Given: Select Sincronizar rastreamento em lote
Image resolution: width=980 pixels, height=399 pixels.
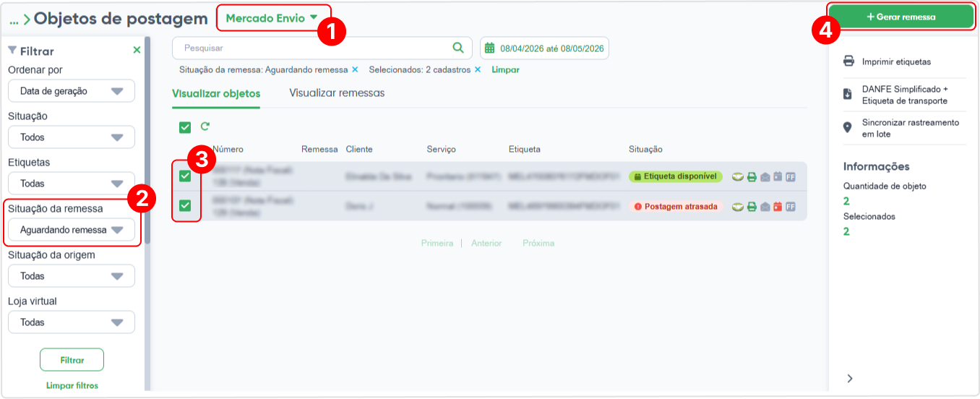Looking at the screenshot, I should pos(911,128).
